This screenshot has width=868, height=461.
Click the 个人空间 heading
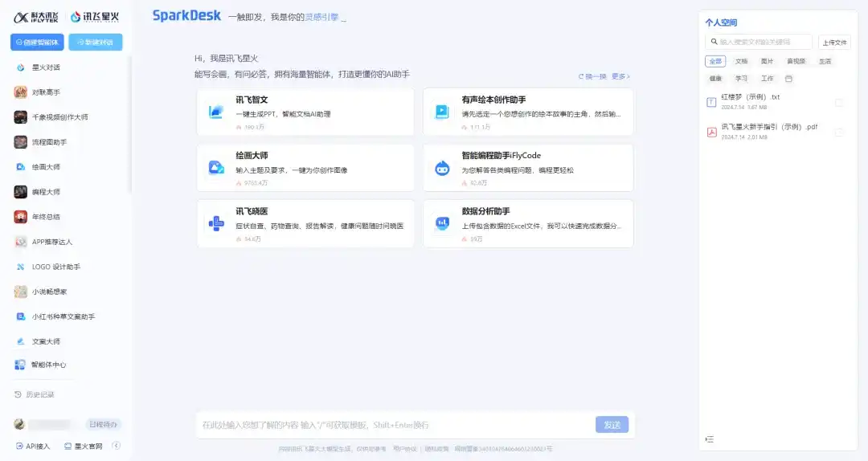(721, 22)
